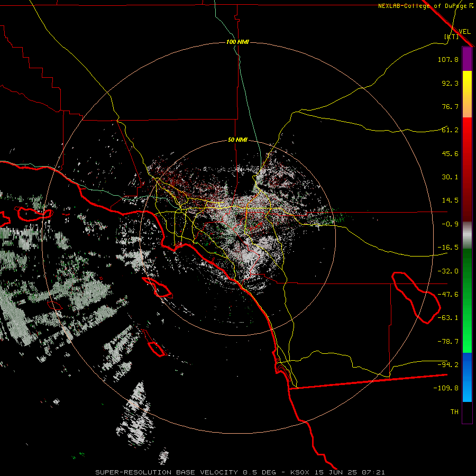Click the gray near-zero segment of color bar

(467, 235)
